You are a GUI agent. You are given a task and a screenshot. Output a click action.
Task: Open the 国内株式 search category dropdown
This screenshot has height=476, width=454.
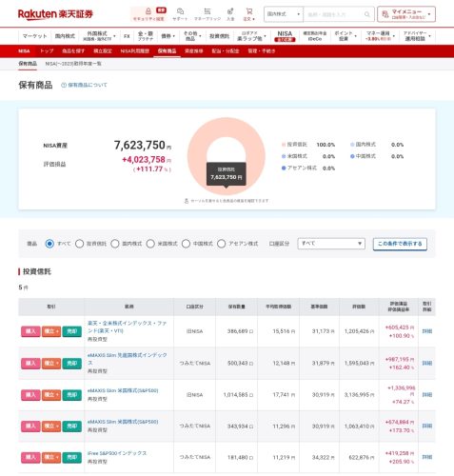pos(284,14)
